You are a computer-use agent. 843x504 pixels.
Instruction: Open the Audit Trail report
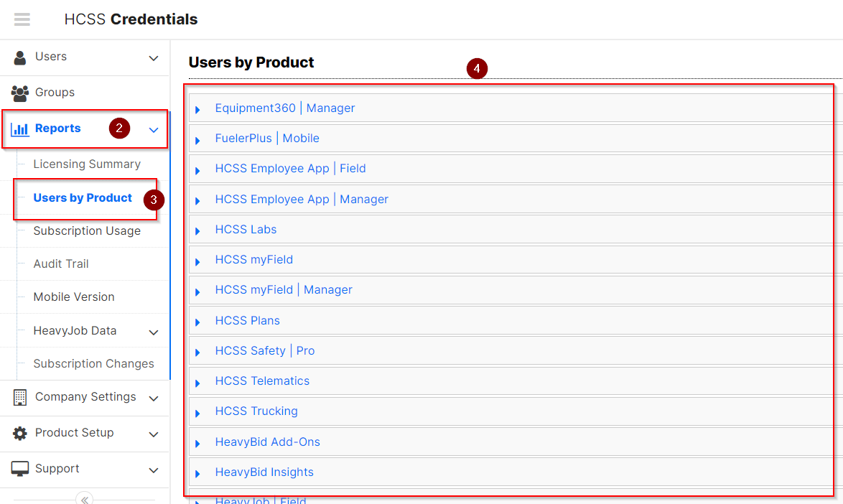coord(62,263)
